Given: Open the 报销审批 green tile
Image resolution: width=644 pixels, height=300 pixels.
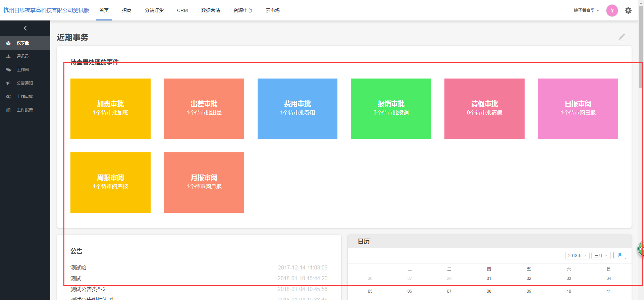Looking at the screenshot, I should tap(391, 108).
